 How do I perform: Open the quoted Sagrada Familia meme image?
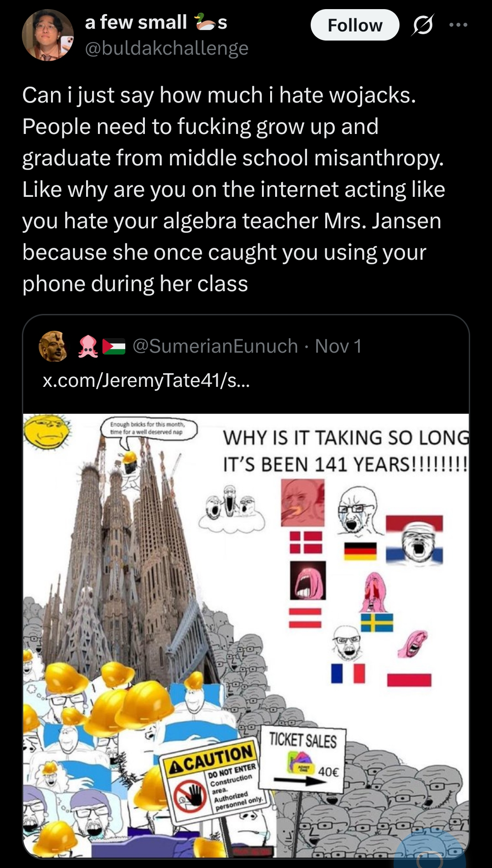[246, 635]
